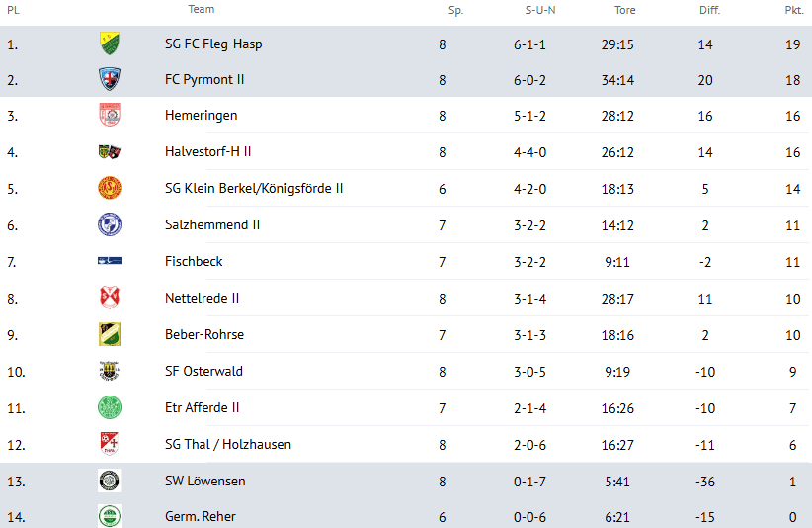
Task: Click the Beber-Rohrse club crest
Action: 109,334
